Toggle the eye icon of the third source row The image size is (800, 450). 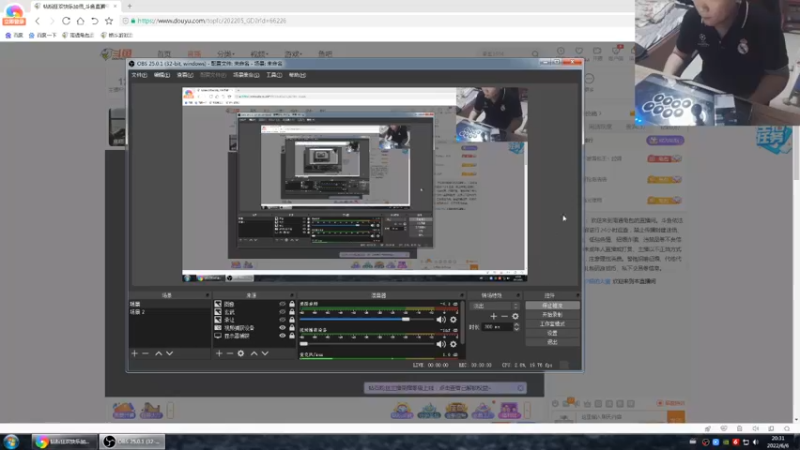(282, 320)
